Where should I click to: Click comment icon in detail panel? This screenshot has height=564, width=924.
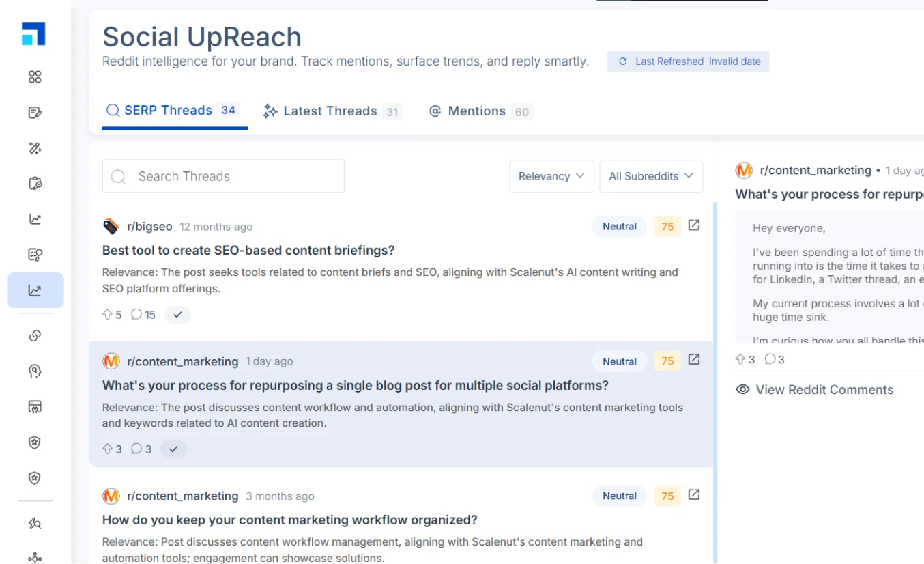point(770,359)
